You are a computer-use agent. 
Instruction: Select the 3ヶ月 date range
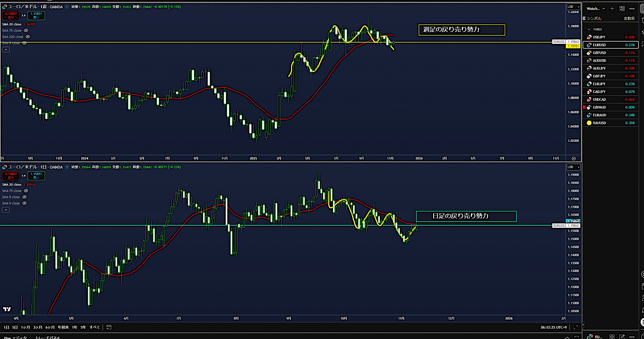(x=38, y=327)
